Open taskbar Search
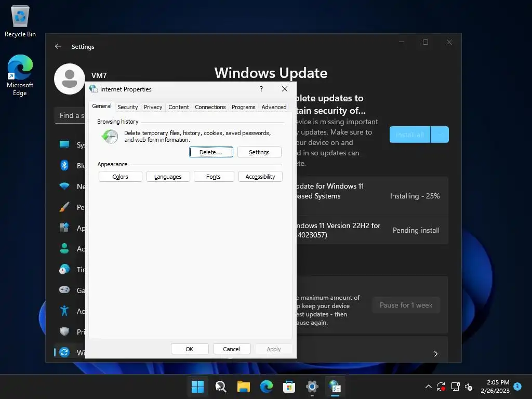Image resolution: width=532 pixels, height=399 pixels. coord(220,387)
